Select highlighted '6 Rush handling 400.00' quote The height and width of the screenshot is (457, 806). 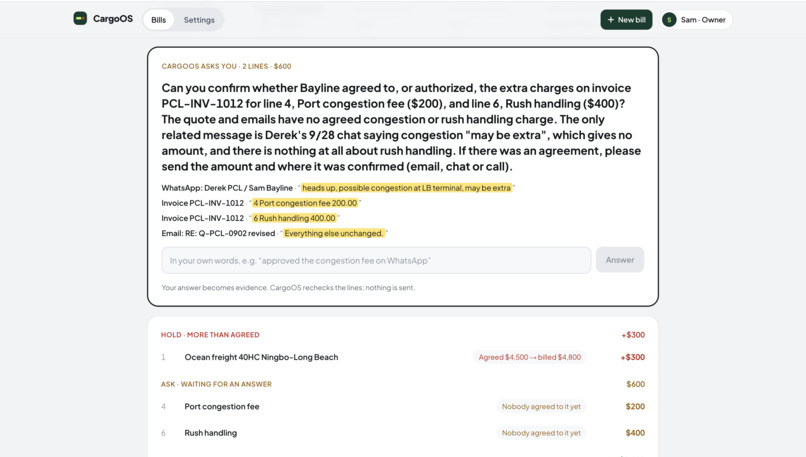click(x=294, y=218)
